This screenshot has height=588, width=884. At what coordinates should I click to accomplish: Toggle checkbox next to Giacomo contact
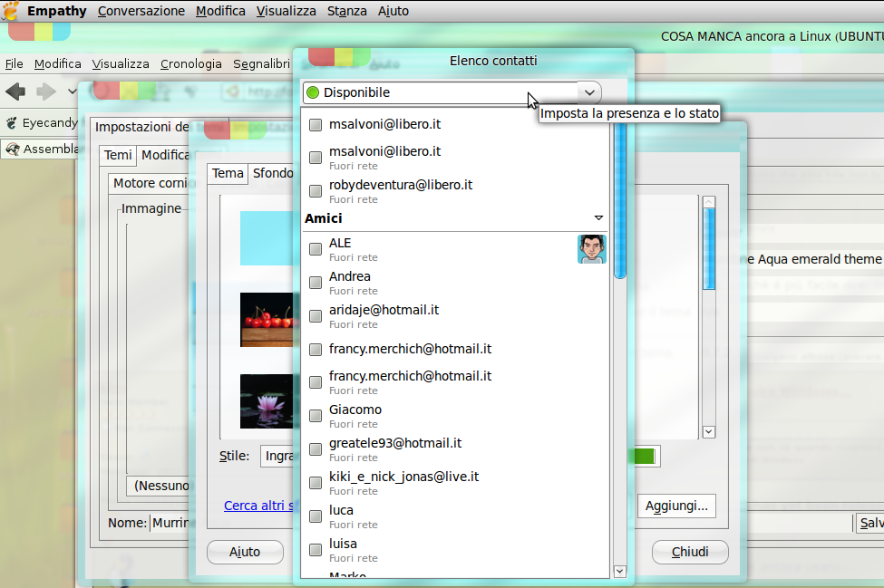pyautogui.click(x=316, y=416)
